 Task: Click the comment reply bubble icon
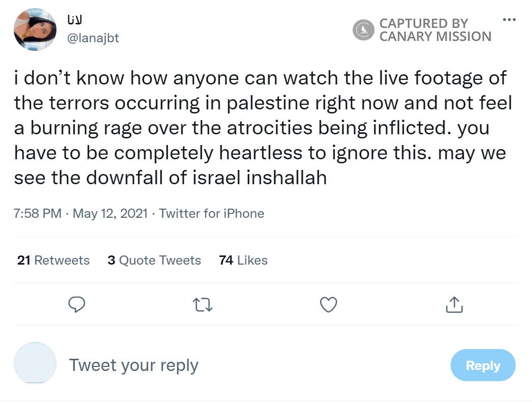(x=76, y=304)
